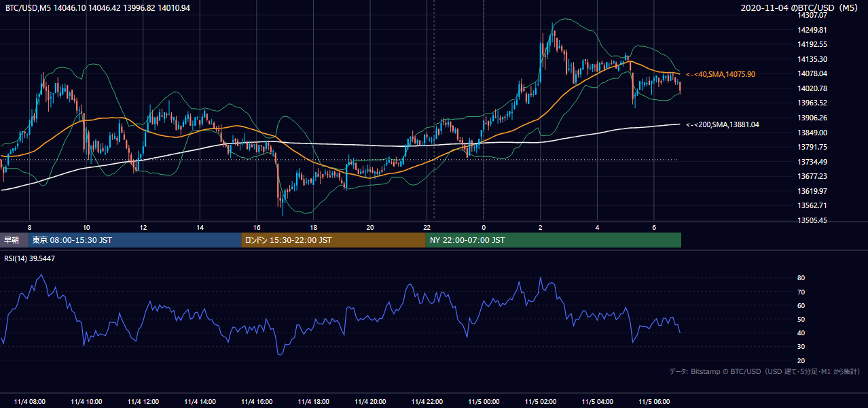This screenshot has height=408, width=868.
Task: Click the 11/4 08:00 time label
Action: click(x=29, y=401)
